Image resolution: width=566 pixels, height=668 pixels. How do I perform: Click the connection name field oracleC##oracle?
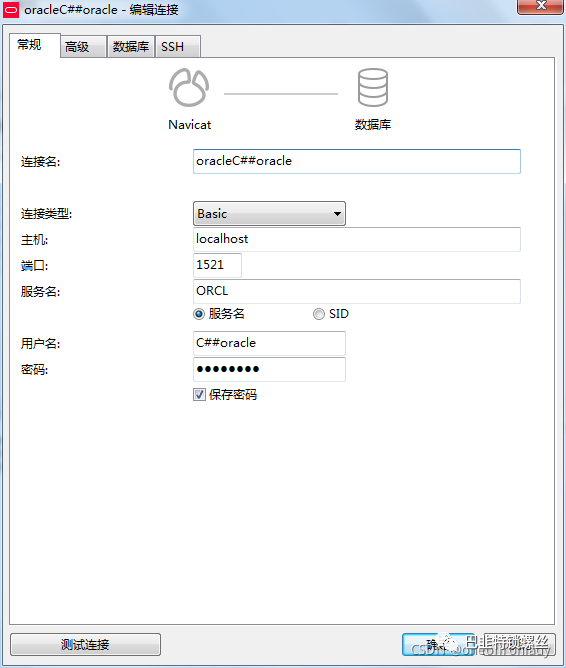357,161
